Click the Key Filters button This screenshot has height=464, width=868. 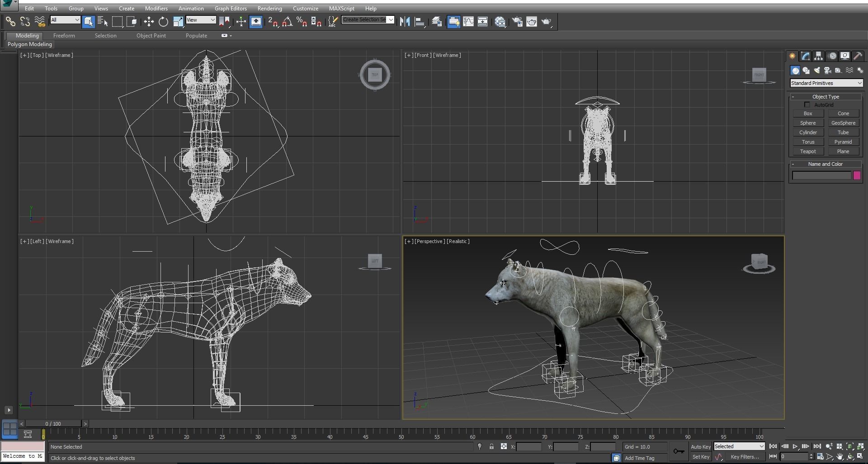click(x=745, y=457)
